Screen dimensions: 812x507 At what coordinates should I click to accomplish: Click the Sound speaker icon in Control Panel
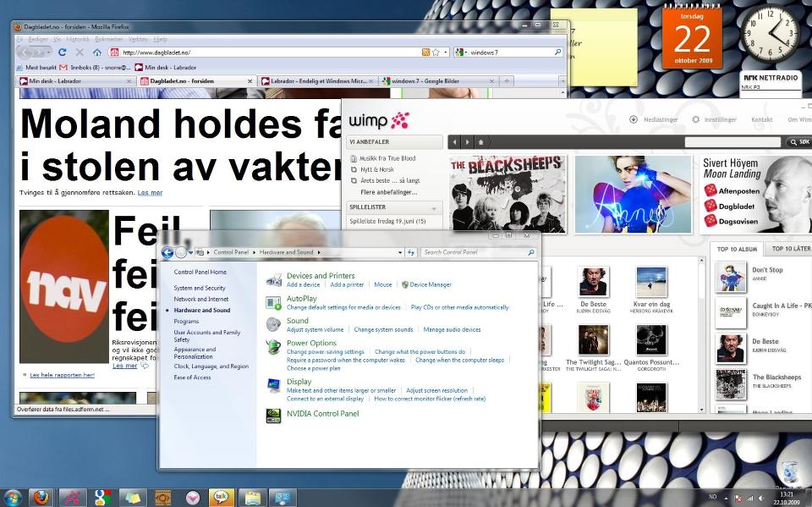[x=273, y=324]
